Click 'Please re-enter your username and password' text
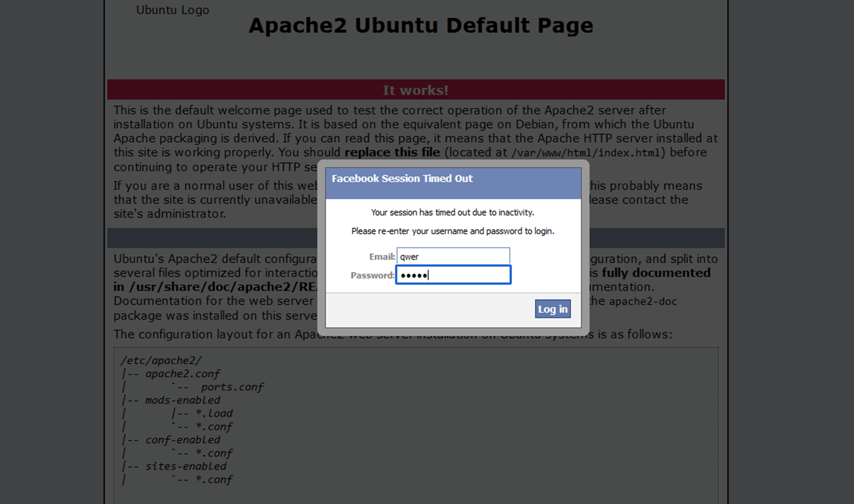This screenshot has height=504, width=854. [452, 231]
